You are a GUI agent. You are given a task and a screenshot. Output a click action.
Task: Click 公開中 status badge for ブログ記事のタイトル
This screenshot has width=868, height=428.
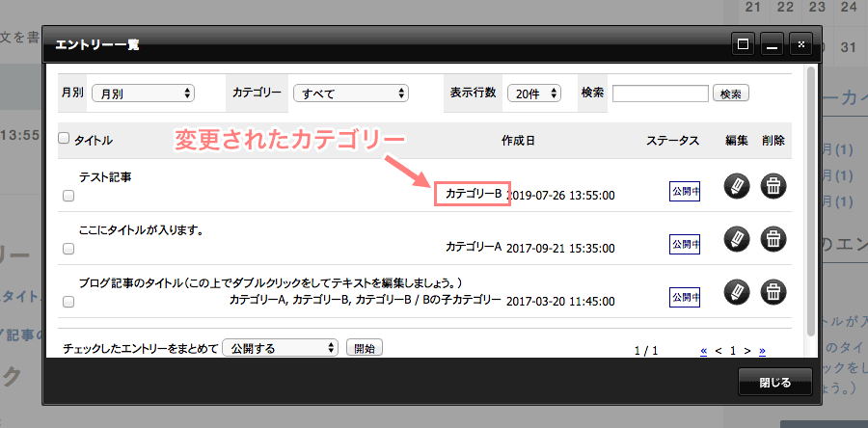click(x=685, y=297)
